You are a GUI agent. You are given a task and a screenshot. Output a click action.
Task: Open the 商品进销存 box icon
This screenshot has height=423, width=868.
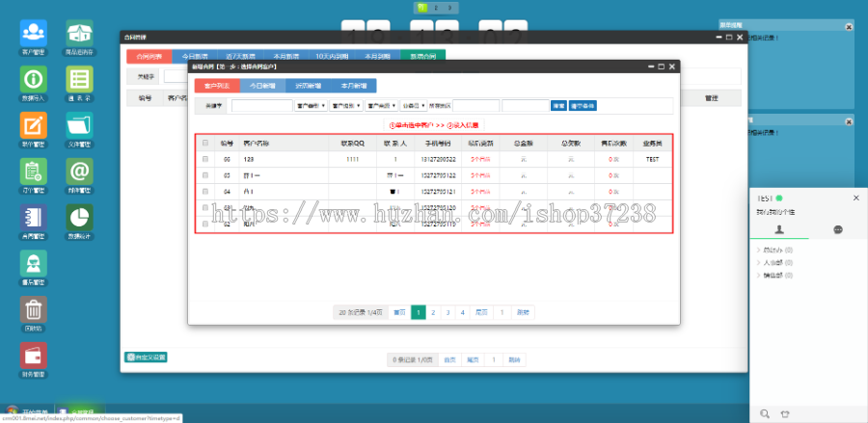coord(79,34)
